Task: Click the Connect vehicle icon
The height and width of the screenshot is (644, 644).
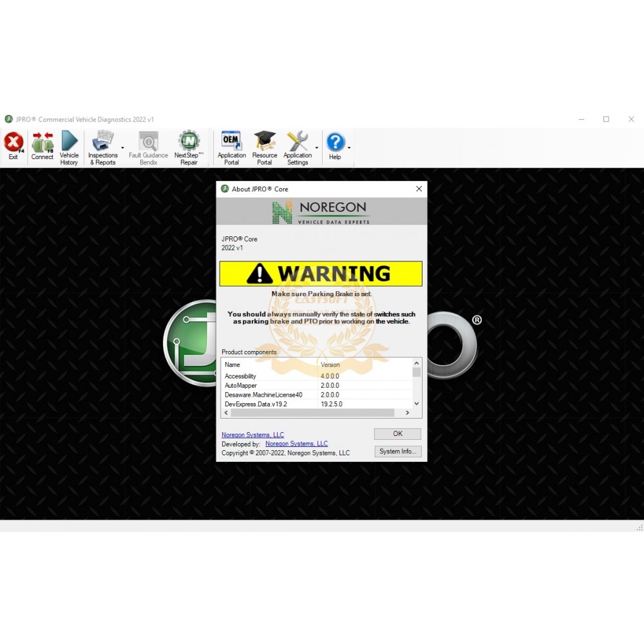Action: tap(43, 146)
